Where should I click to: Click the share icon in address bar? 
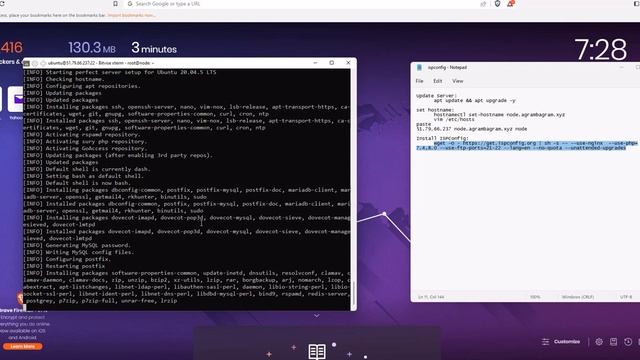[x=483, y=4]
